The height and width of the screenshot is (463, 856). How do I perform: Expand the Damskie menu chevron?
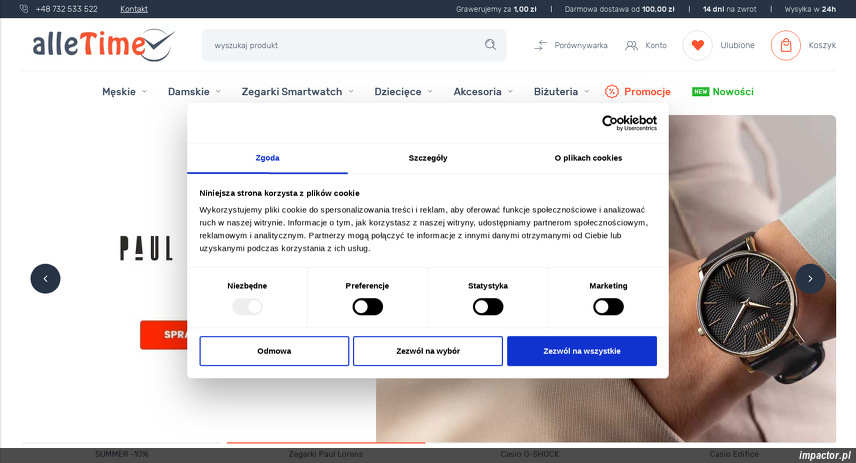218,92
